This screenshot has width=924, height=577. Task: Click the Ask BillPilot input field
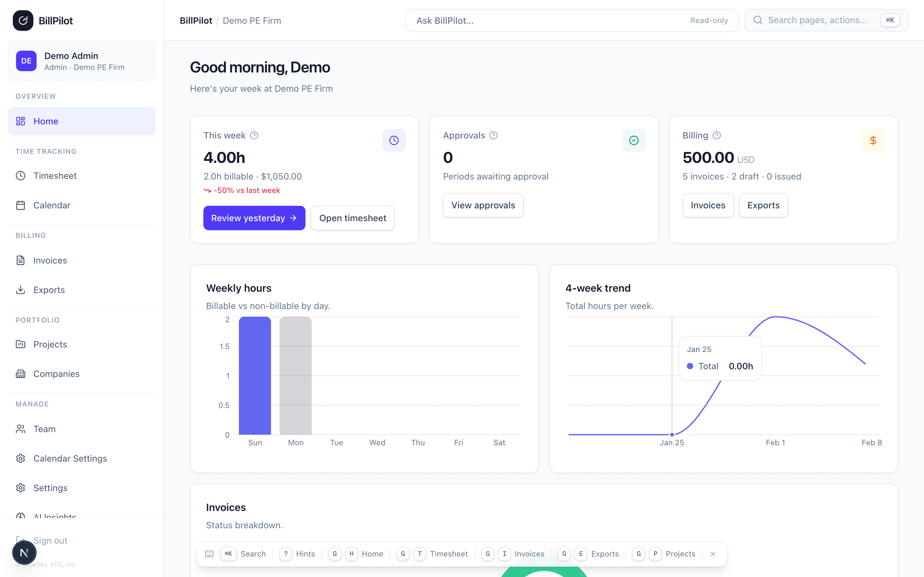click(535, 20)
